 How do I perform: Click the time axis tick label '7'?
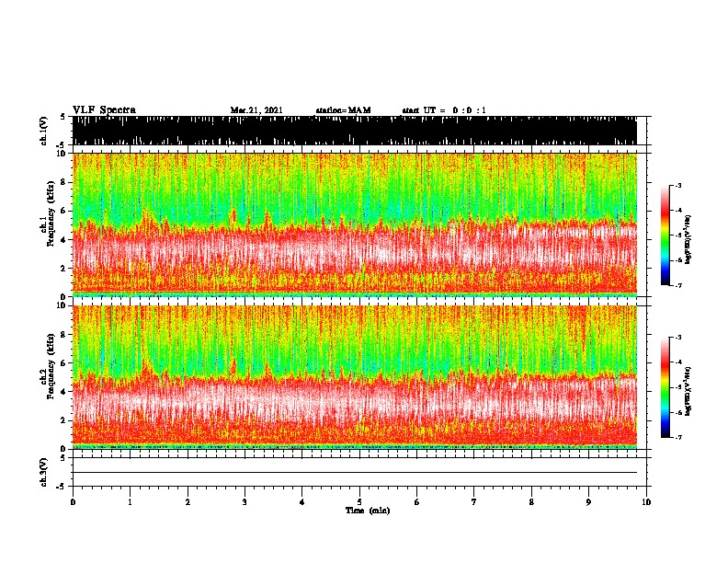point(474,502)
